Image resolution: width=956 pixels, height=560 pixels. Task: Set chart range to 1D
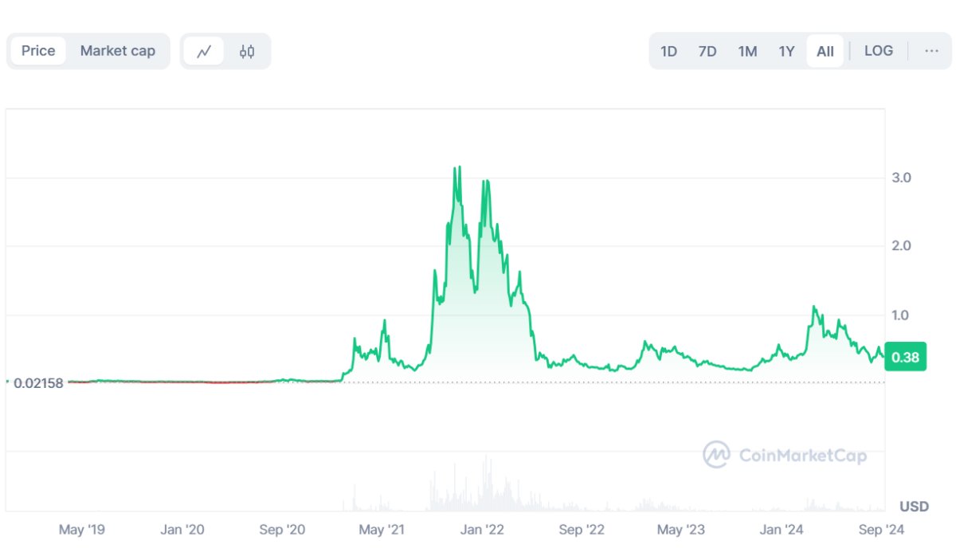668,51
